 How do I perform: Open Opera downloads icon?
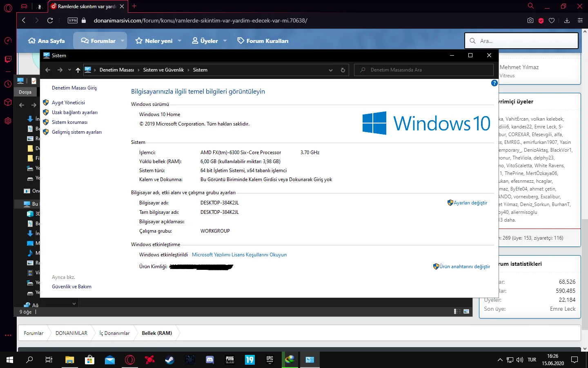(567, 20)
